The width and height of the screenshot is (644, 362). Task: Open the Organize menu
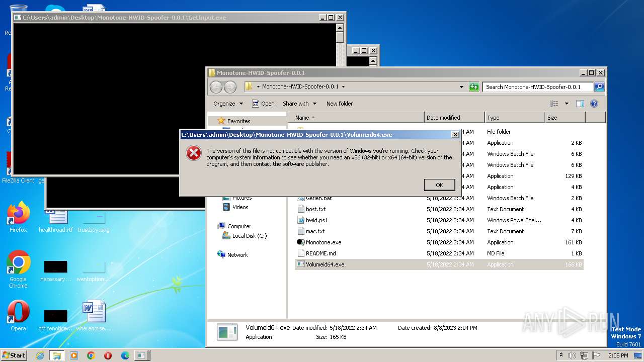228,104
